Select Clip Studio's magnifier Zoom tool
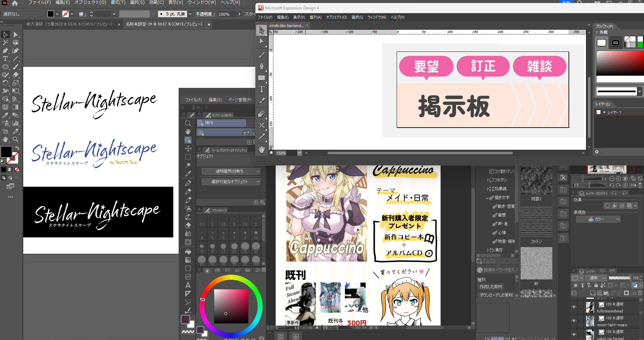Viewport: 644px width, 340px height. 188,123
